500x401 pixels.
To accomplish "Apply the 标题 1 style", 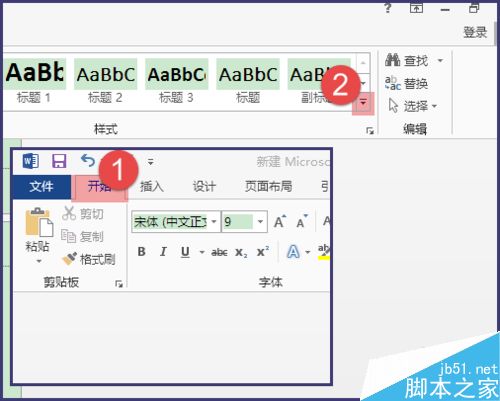I will pos(34,81).
